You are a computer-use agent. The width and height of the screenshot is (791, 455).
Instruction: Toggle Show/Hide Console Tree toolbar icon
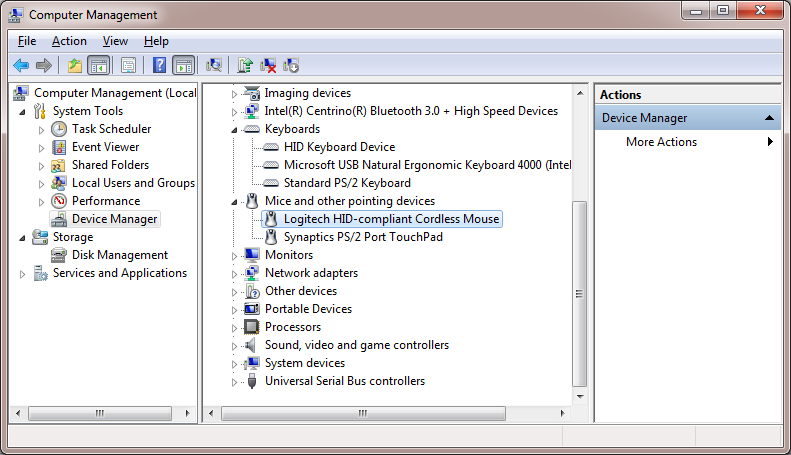98,65
